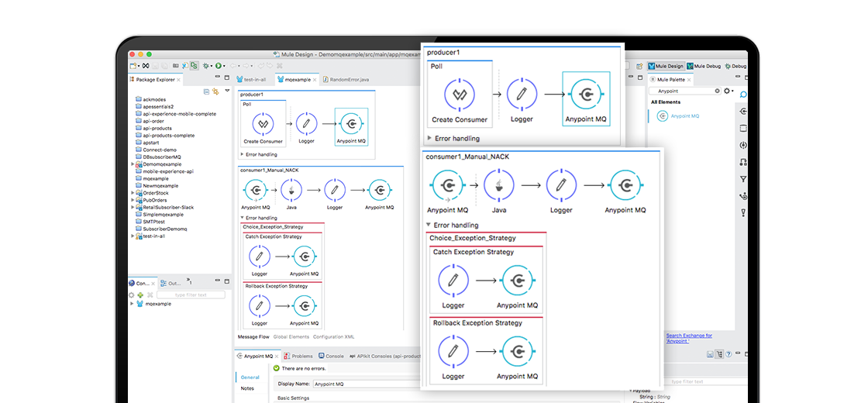
Task: Expand the PubOrders project node
Action: coord(133,201)
